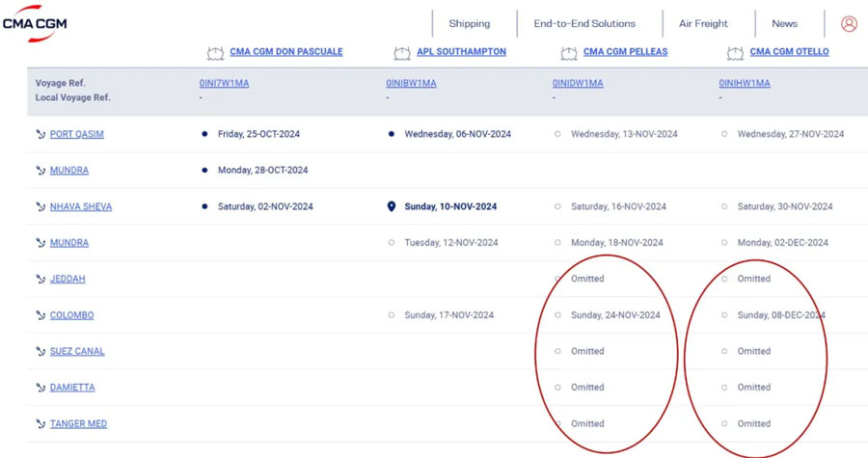The image size is (868, 458).
Task: Select the date Monday, 18-NOV-2024
Action: (616, 242)
